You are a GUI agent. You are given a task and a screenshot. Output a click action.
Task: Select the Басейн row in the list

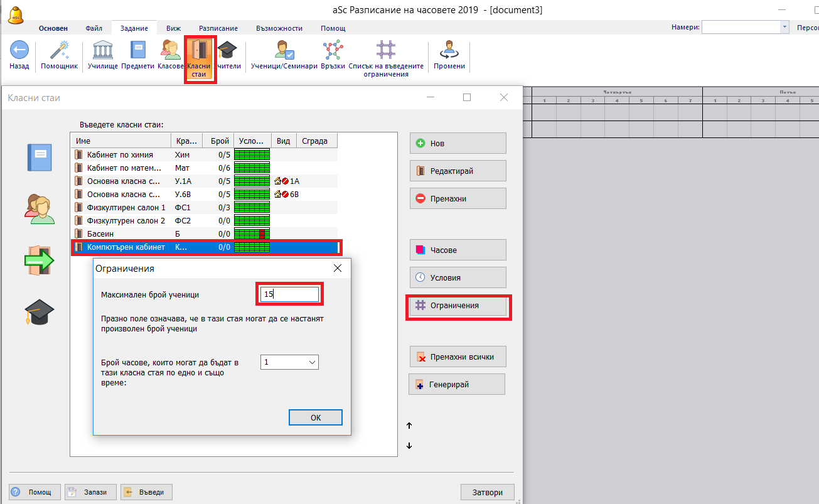point(119,233)
